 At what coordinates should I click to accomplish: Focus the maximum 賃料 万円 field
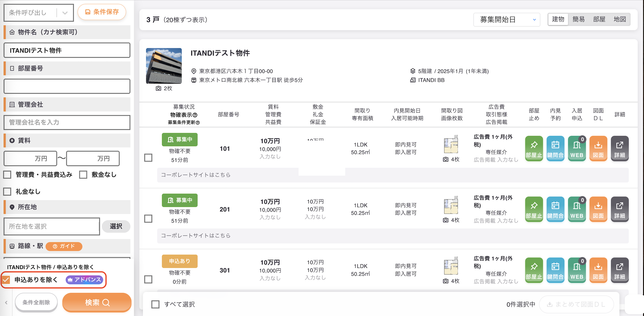tap(93, 158)
